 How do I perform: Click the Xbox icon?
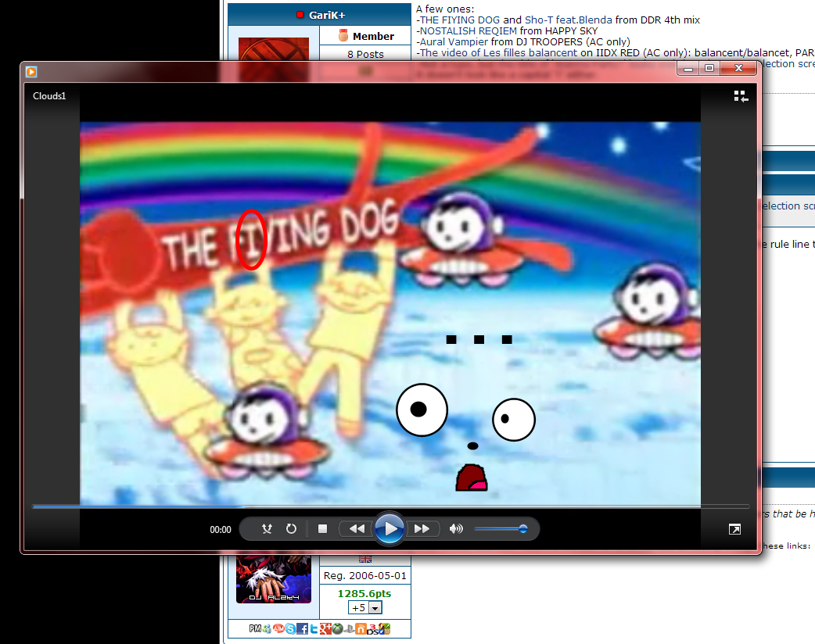pyautogui.click(x=337, y=629)
